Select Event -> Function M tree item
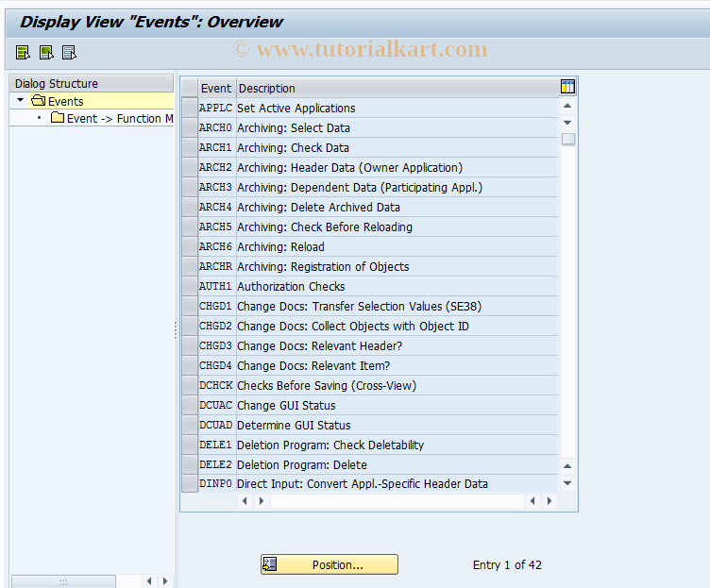This screenshot has width=710, height=588. [x=120, y=119]
